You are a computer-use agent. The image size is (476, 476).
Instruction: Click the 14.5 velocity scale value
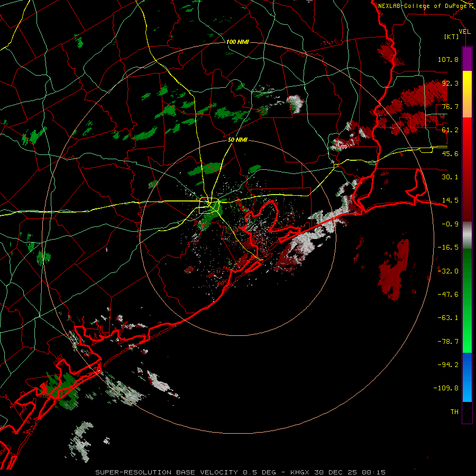point(450,200)
